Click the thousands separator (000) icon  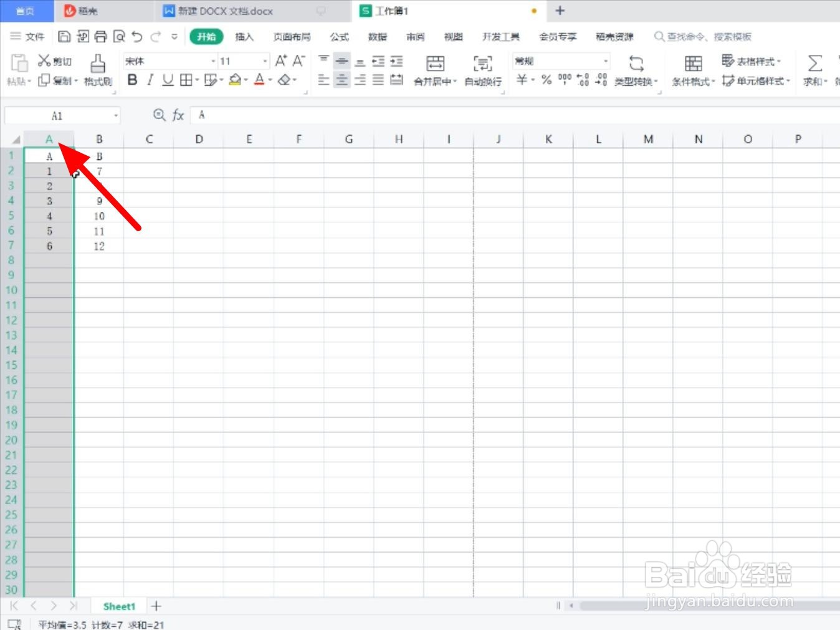coord(565,79)
